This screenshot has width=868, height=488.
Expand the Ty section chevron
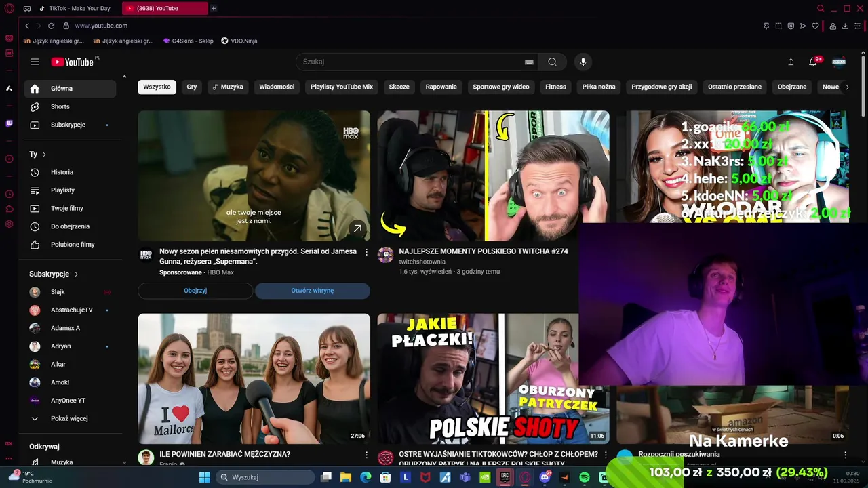click(x=44, y=155)
